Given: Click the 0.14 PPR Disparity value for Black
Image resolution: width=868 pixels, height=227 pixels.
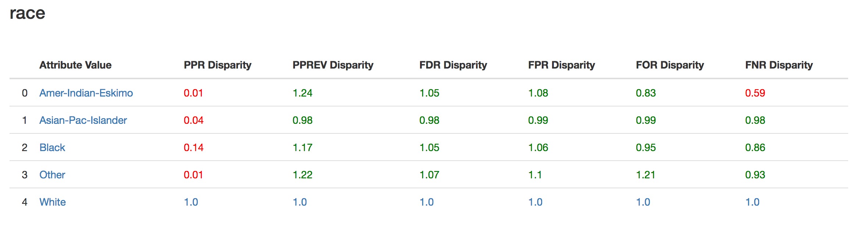Looking at the screenshot, I should click(x=193, y=147).
